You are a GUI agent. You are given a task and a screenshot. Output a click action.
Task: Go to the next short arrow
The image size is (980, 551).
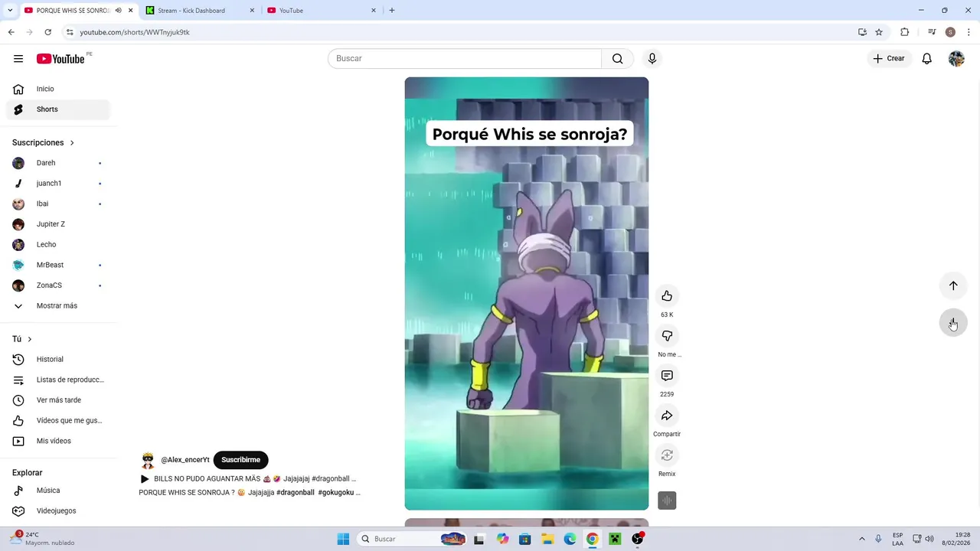coord(953,322)
